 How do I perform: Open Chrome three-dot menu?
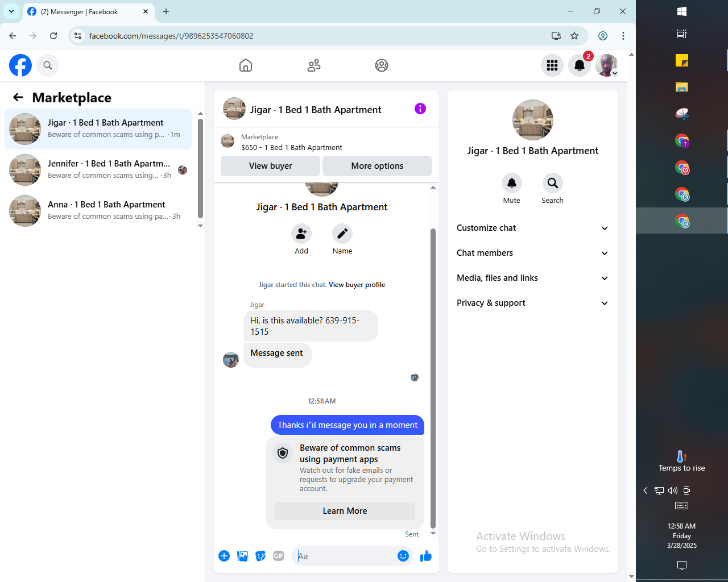pyautogui.click(x=623, y=36)
